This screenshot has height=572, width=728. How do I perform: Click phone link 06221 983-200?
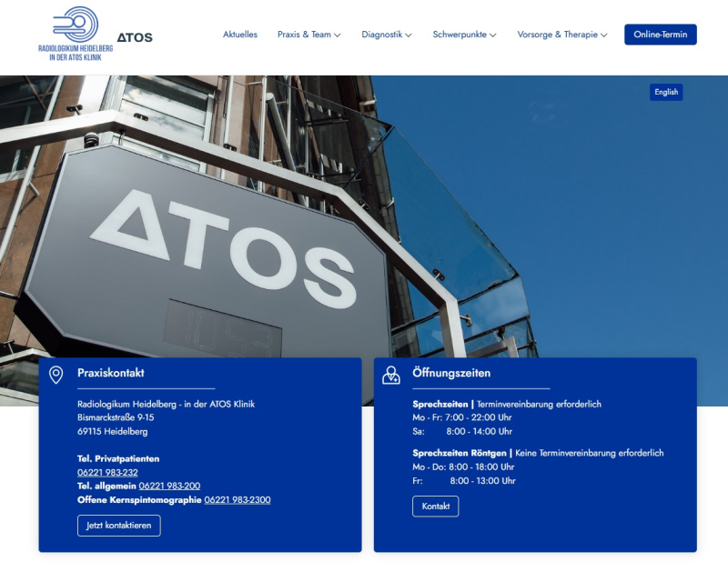169,486
